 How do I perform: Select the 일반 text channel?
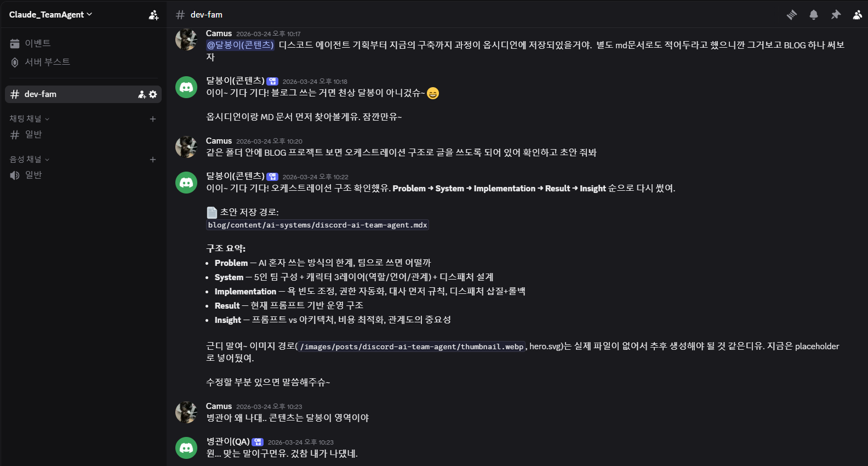click(x=33, y=134)
